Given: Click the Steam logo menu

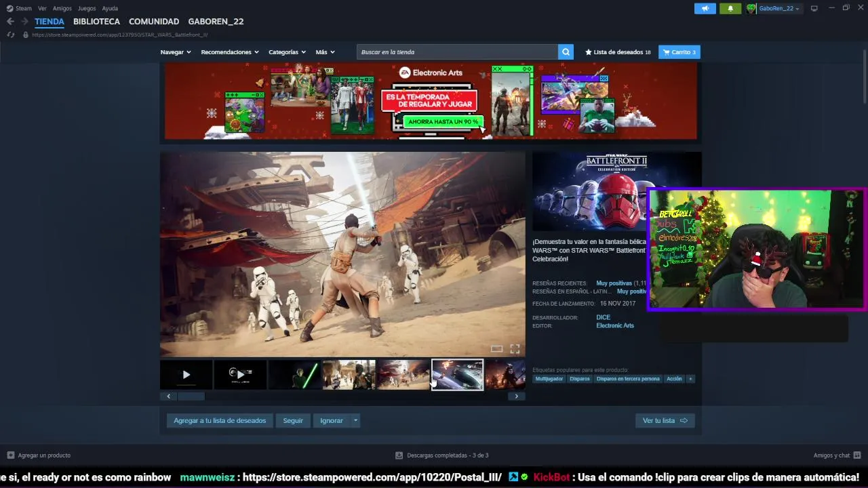Looking at the screenshot, I should click(19, 8).
